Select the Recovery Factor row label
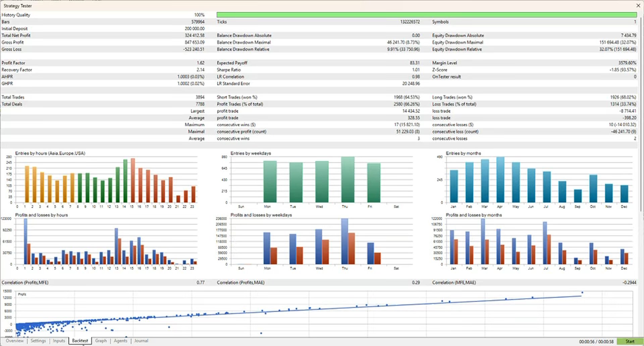Viewport: 644px width, 346px height. (x=17, y=70)
